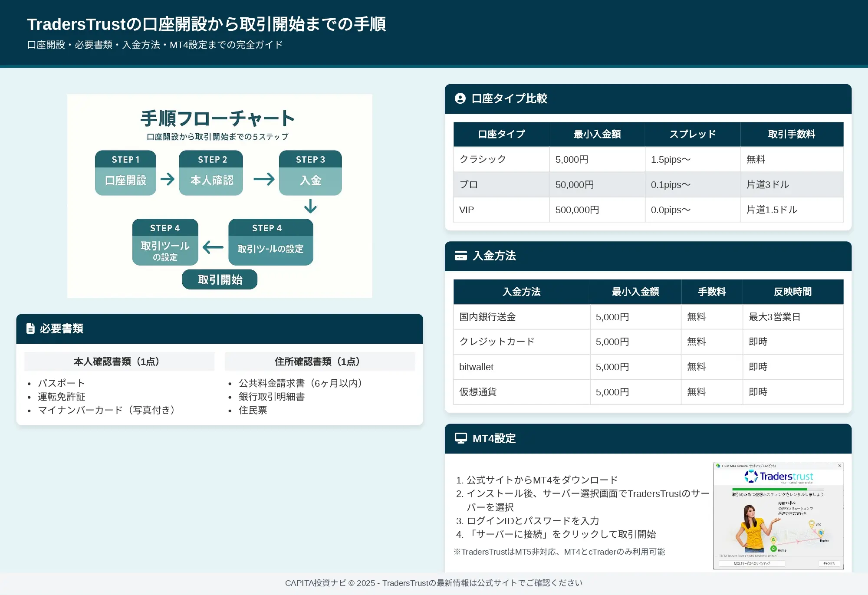868x595 pixels.
Task: Click the left arrow between the STEP 4 boxes
Action: click(x=213, y=247)
